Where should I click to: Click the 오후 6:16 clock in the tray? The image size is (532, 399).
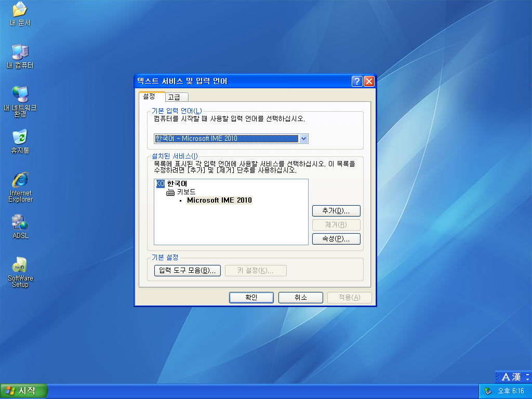point(511,391)
